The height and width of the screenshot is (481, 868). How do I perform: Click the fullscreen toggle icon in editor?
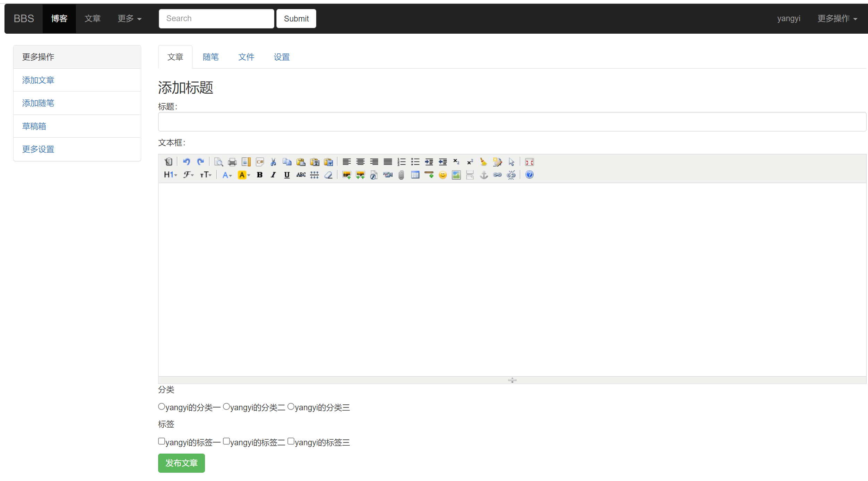coord(529,162)
